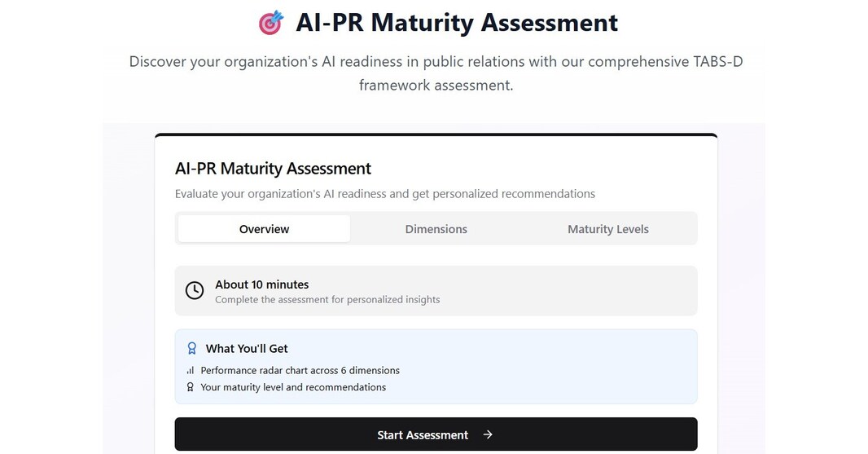Click the clock icon beside About 10 minutes

point(195,290)
